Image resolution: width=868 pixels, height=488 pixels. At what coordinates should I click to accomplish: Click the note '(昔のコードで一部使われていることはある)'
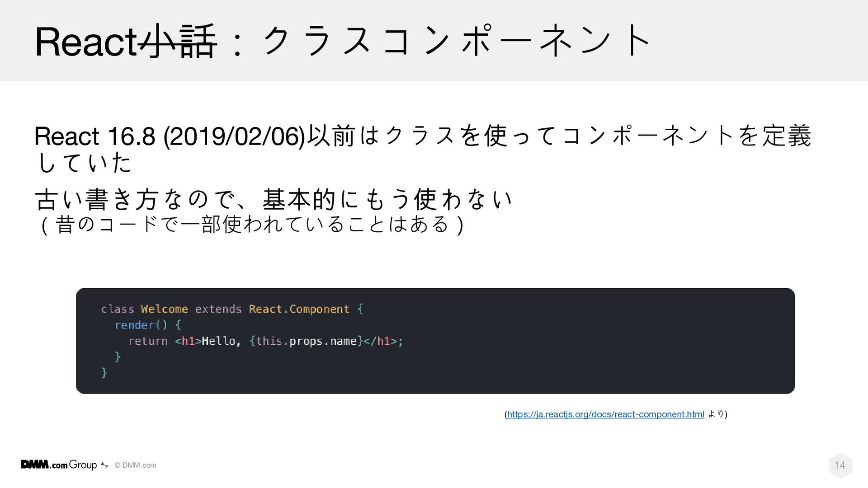pos(252,225)
